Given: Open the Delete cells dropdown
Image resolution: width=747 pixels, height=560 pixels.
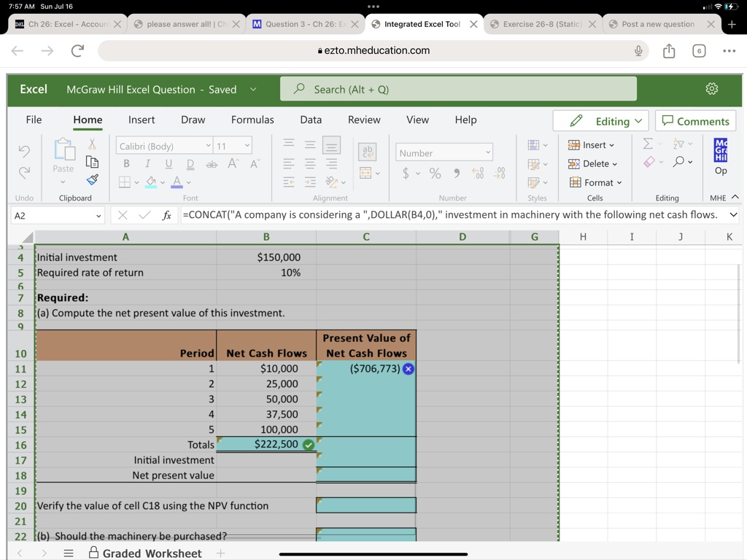Looking at the screenshot, I should (592, 164).
